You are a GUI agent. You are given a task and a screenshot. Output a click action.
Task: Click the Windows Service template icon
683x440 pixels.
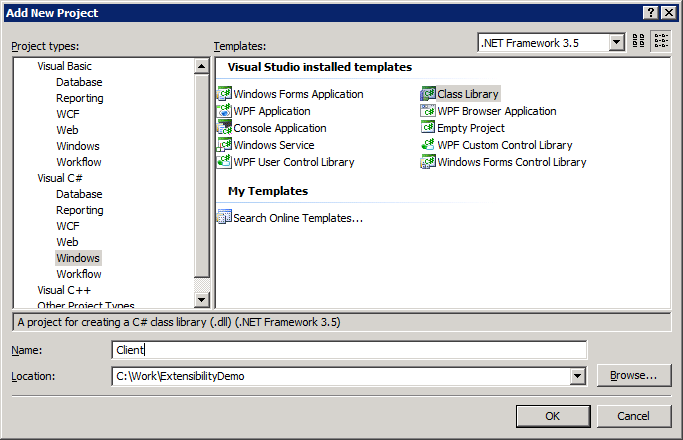pos(224,145)
